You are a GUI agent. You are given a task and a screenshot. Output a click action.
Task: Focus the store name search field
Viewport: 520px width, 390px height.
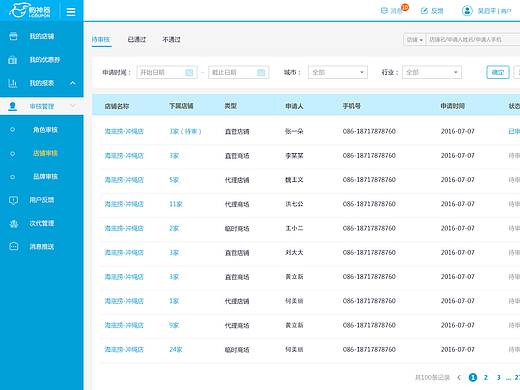tap(473, 40)
